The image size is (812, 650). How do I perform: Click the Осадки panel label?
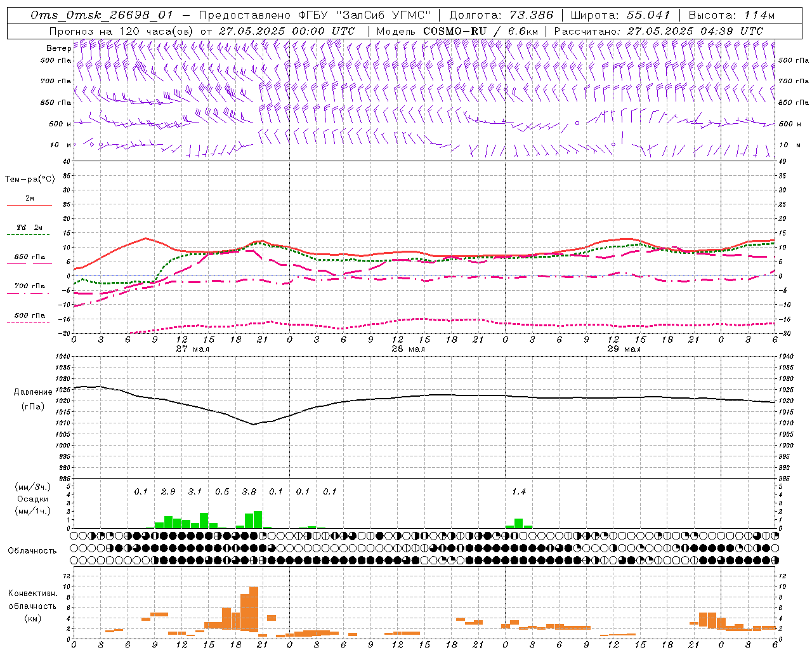(32, 499)
